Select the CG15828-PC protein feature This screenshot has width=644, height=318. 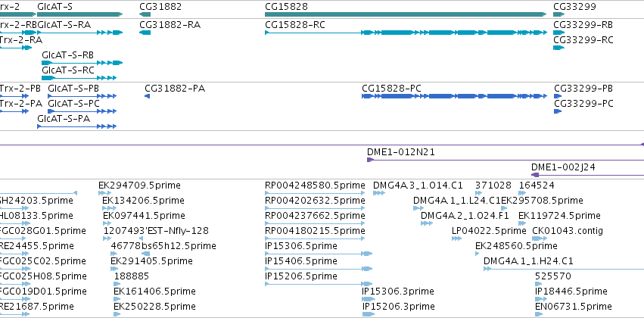point(454,96)
